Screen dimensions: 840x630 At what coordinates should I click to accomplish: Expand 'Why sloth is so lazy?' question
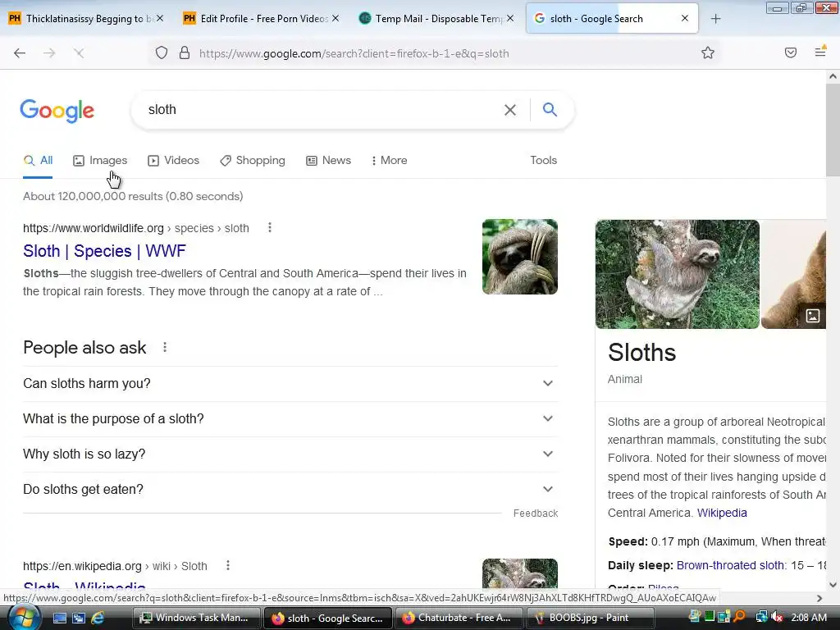pos(290,454)
